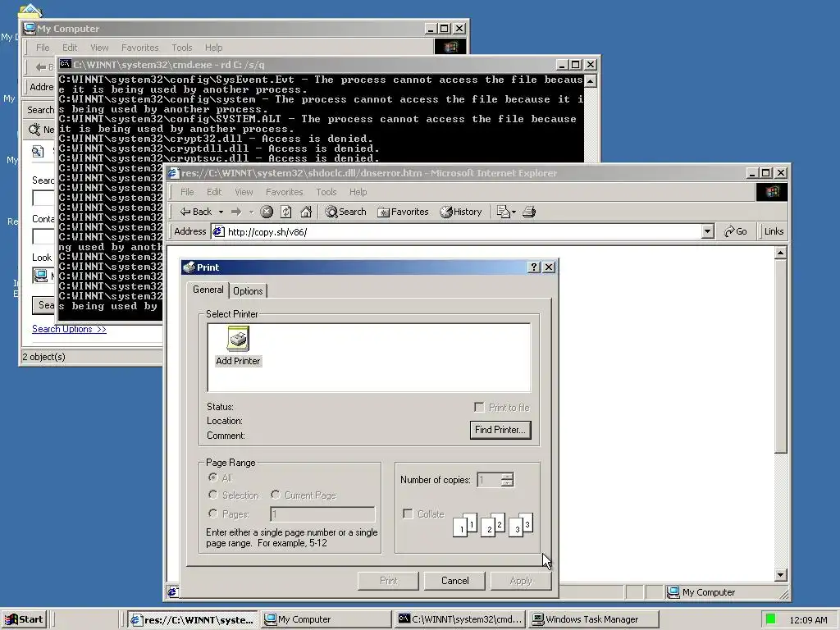
Task: Click the Go button beside address bar
Action: point(736,231)
